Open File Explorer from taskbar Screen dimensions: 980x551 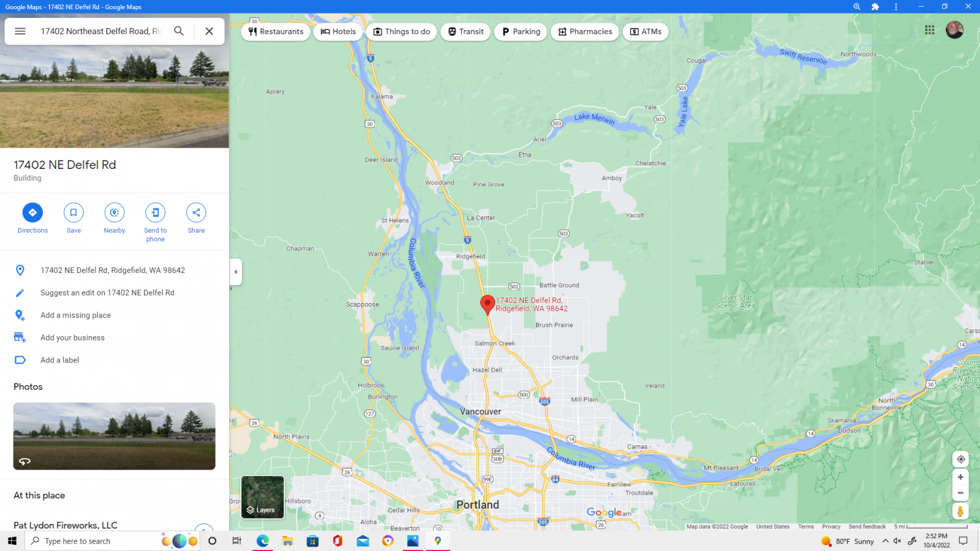point(288,541)
